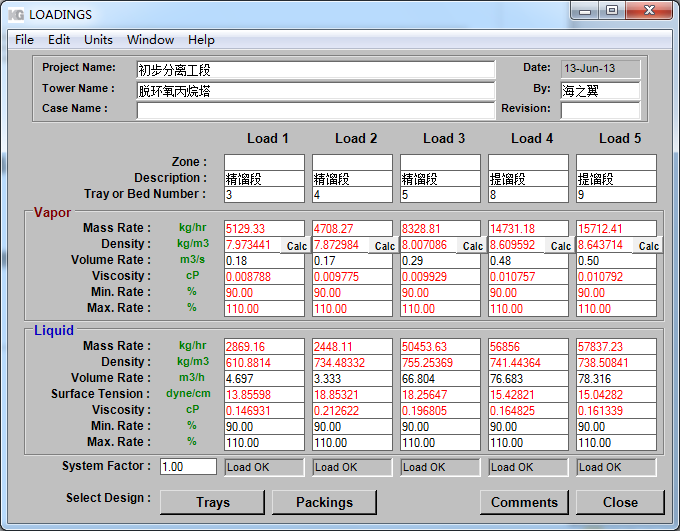680x531 pixels.
Task: Click vapor density value 7.973441
Action: point(253,245)
